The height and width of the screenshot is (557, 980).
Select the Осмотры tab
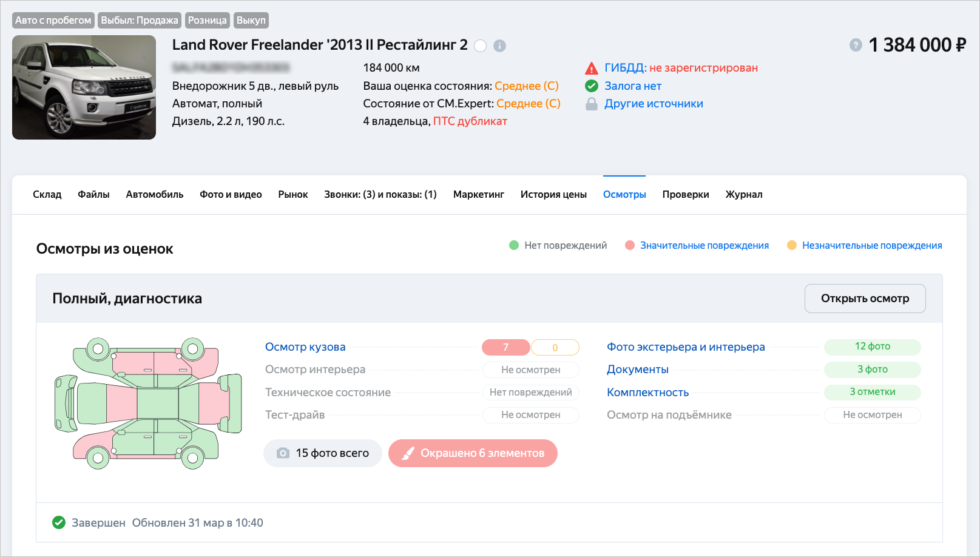coord(624,195)
